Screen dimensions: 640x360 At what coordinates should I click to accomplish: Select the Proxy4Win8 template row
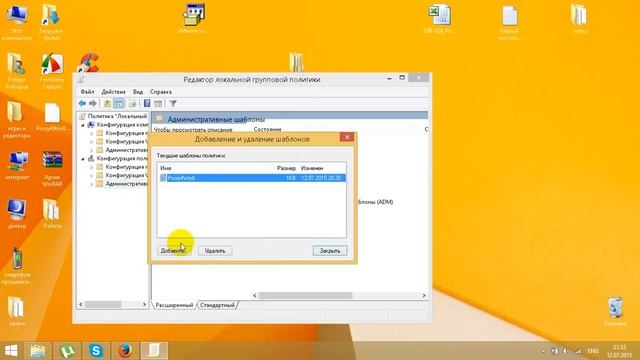coord(252,178)
